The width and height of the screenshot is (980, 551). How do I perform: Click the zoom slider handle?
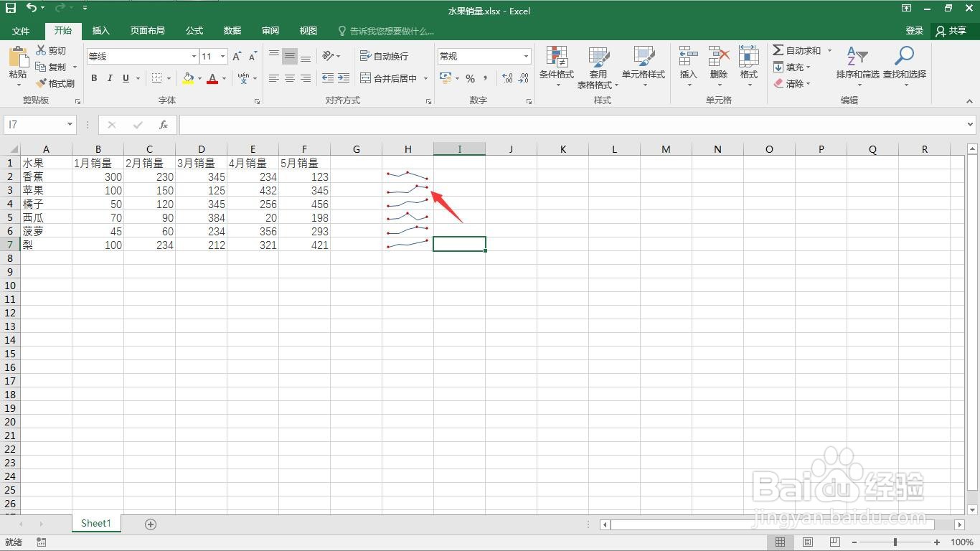pyautogui.click(x=895, y=542)
